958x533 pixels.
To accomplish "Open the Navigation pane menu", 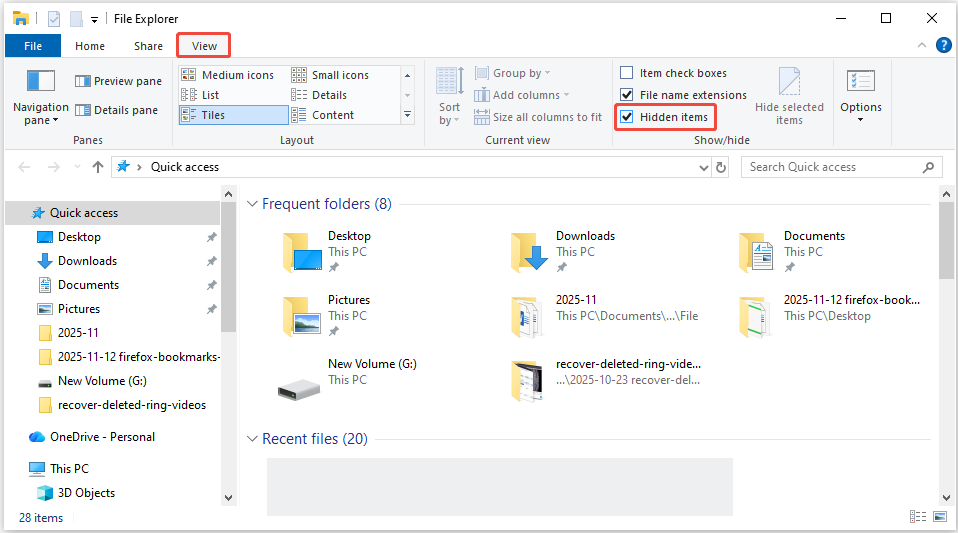I will (41, 96).
